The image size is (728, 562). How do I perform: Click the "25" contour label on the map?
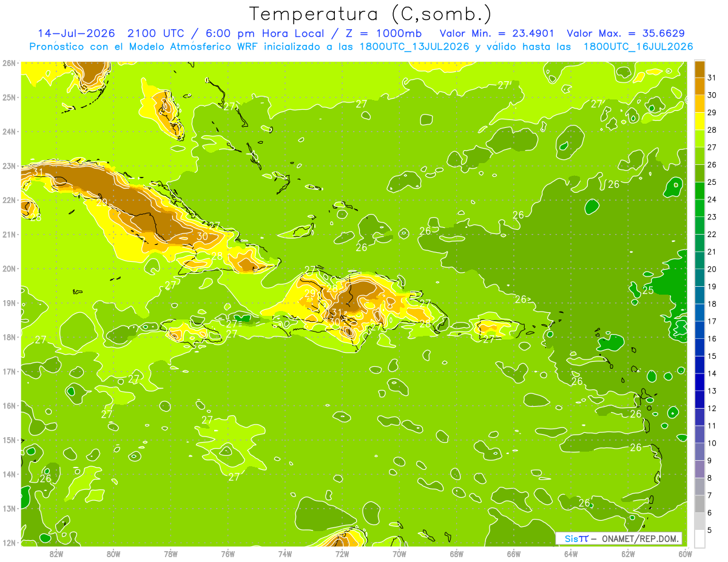tap(648, 290)
